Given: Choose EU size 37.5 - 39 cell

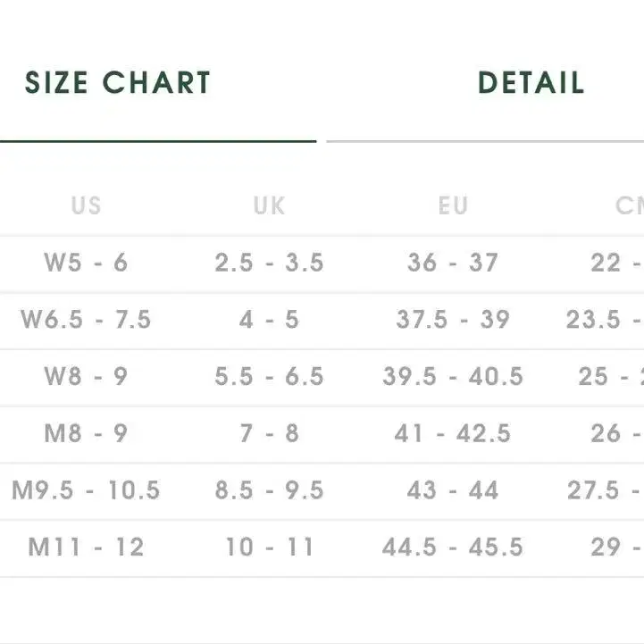Looking at the screenshot, I should (x=453, y=319).
